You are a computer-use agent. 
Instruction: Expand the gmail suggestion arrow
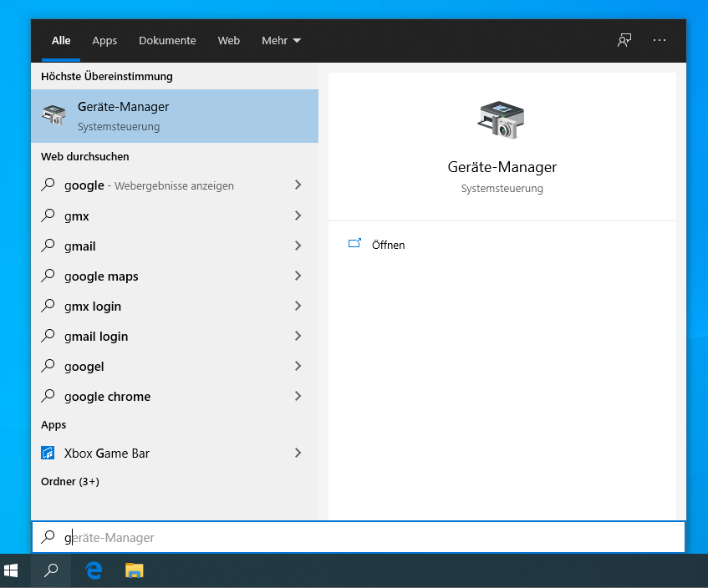[298, 246]
